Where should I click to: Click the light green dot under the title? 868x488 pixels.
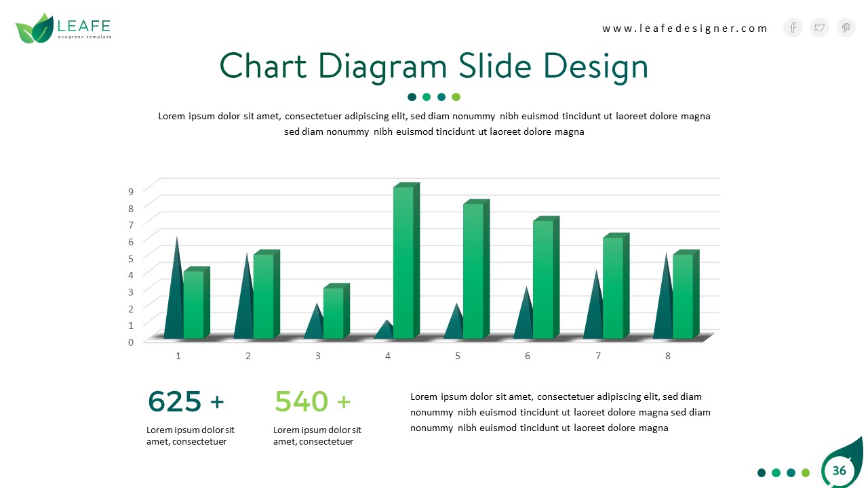coord(456,97)
